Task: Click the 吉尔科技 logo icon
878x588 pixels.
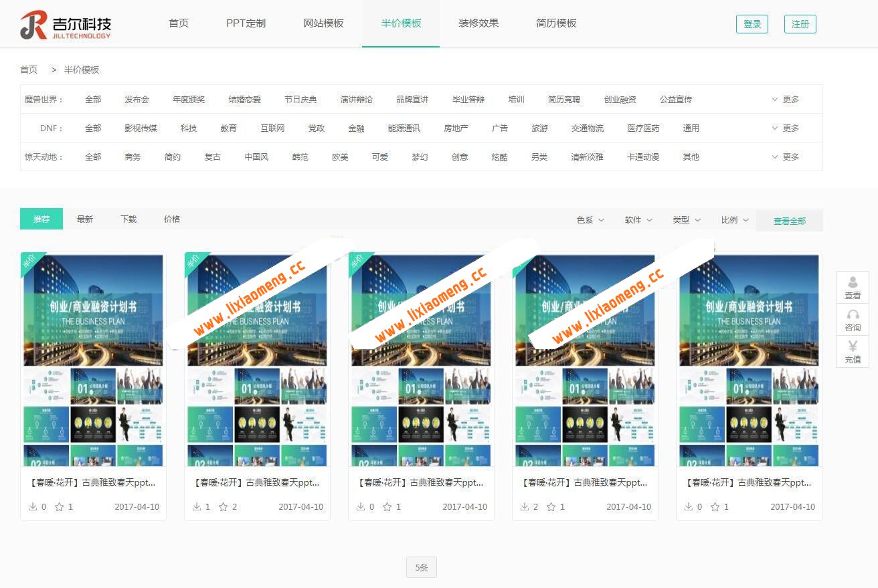Action: (x=32, y=25)
